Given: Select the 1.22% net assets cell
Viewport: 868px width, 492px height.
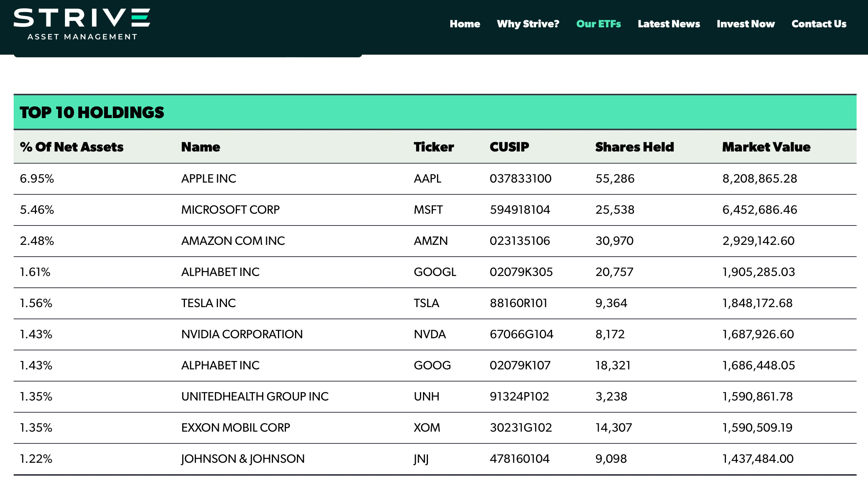Looking at the screenshot, I should coord(36,459).
